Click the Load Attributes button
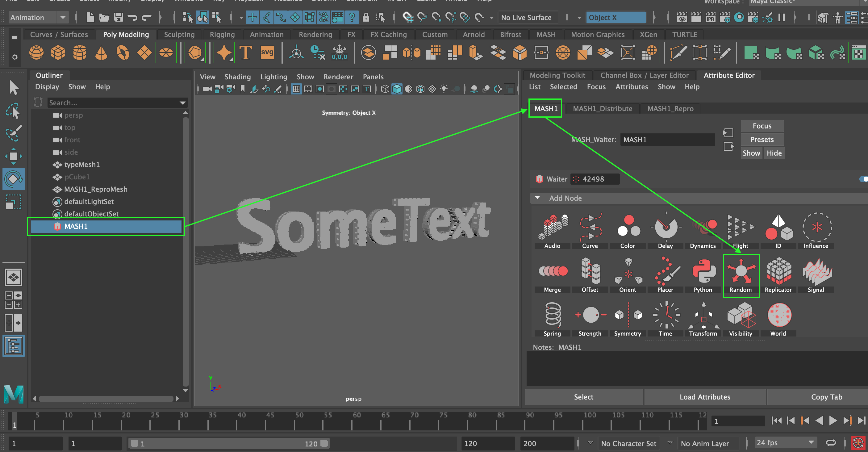The height and width of the screenshot is (452, 868). (705, 397)
